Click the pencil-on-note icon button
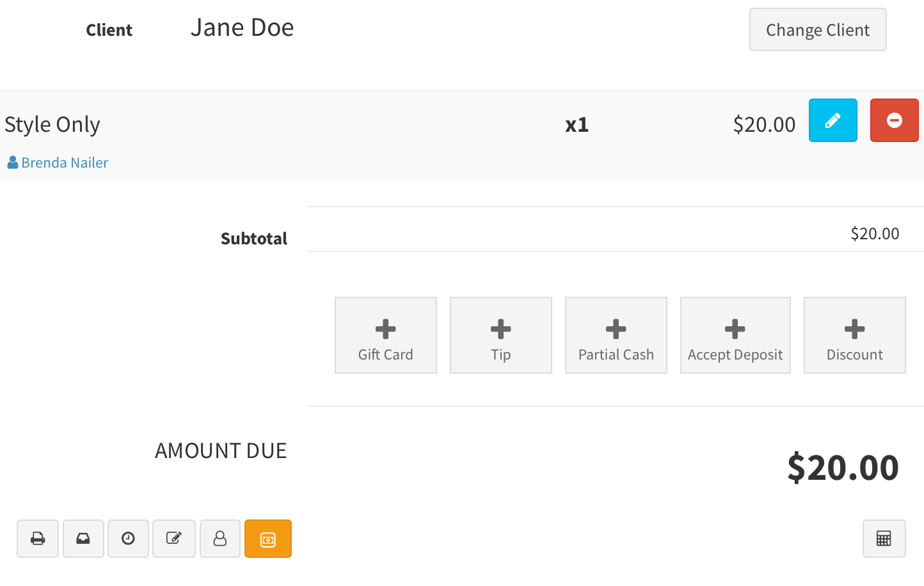The image size is (924, 586). pyautogui.click(x=174, y=539)
